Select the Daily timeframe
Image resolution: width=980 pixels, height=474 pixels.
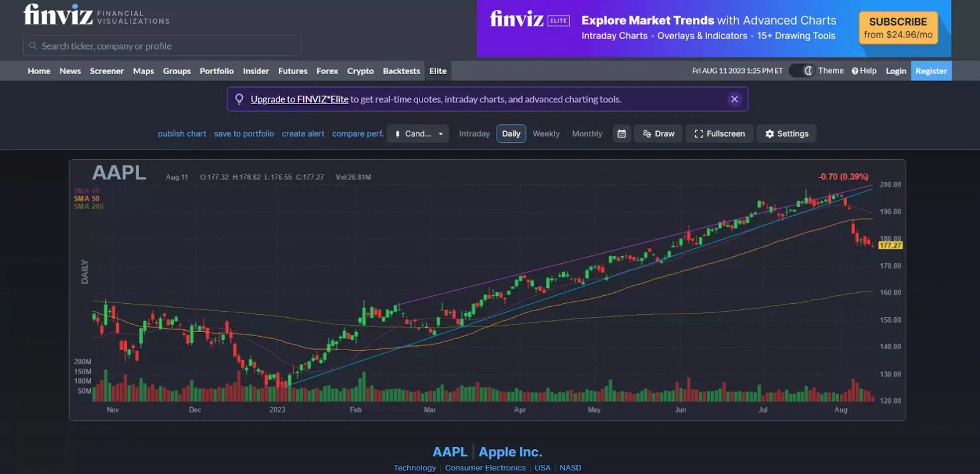(511, 134)
